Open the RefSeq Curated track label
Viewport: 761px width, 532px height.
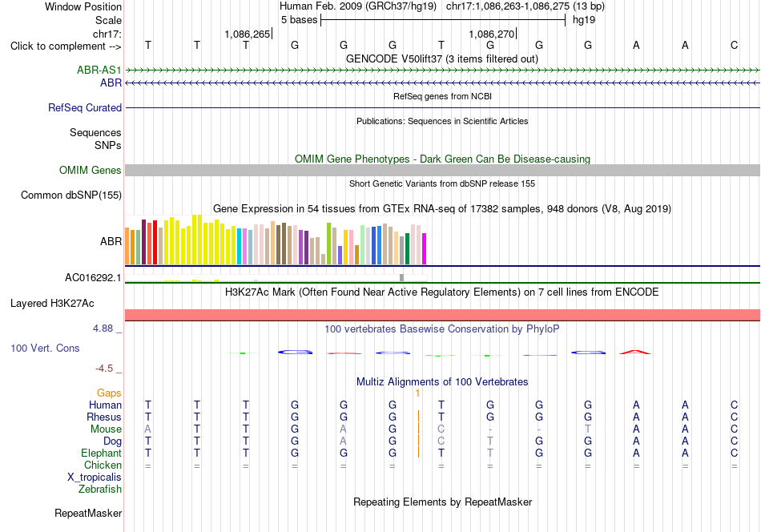pyautogui.click(x=84, y=107)
